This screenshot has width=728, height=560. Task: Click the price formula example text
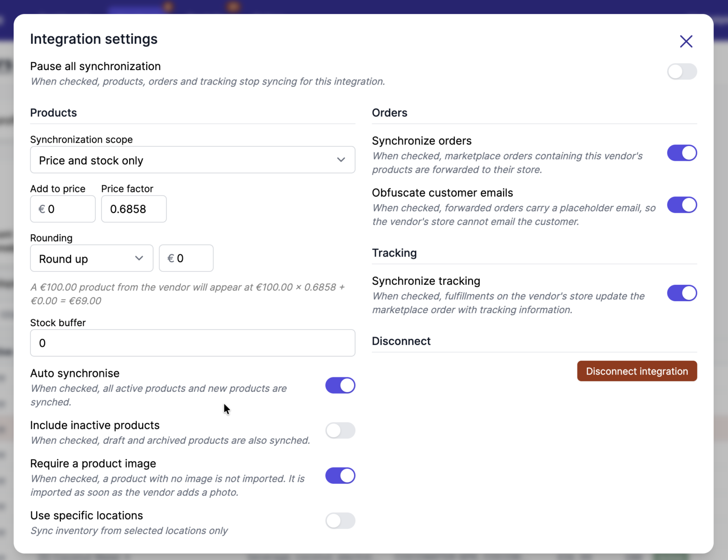[188, 294]
